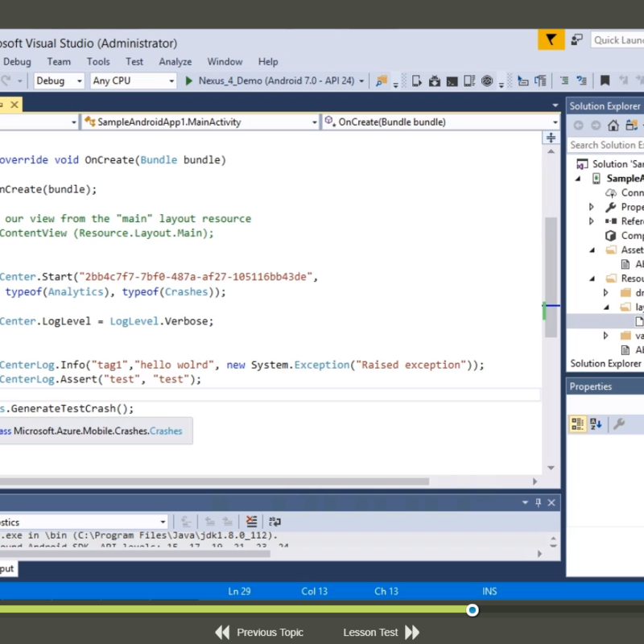Click the editor vertical scrollbar thumb
This screenshot has width=644, height=644.
click(551, 277)
